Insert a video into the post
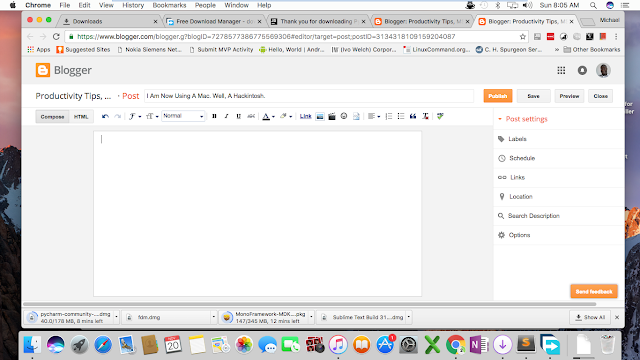The image size is (640, 360). click(x=332, y=116)
